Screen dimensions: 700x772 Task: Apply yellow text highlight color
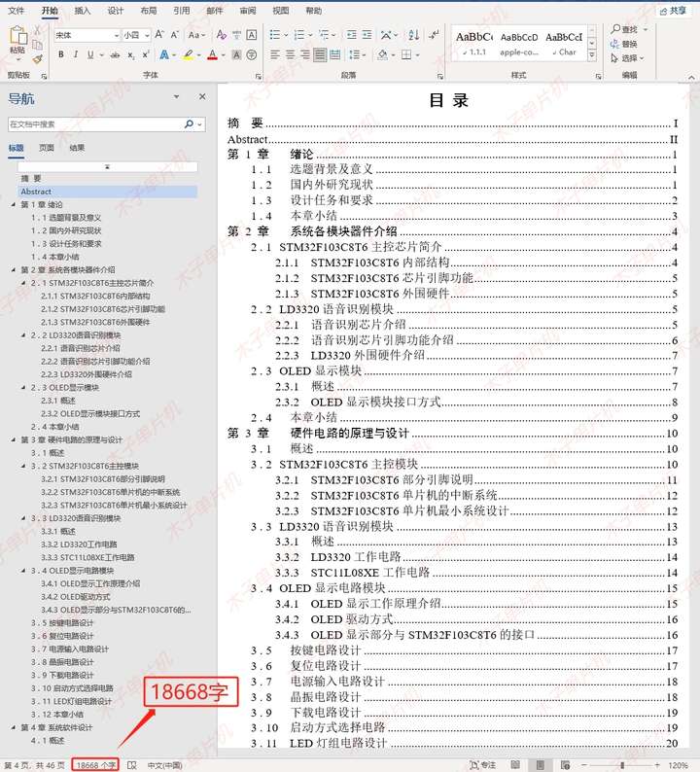(x=188, y=54)
